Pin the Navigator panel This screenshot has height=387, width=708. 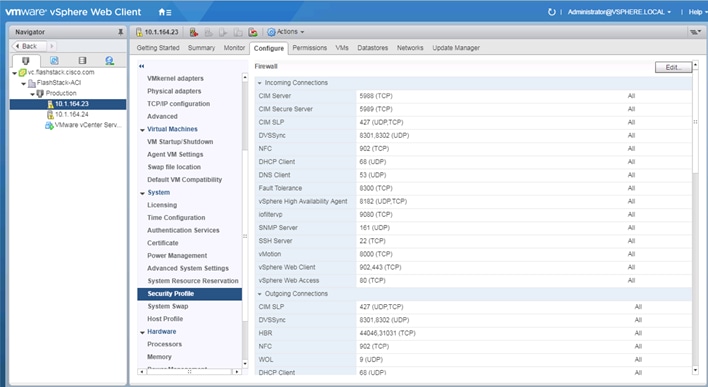(x=120, y=32)
